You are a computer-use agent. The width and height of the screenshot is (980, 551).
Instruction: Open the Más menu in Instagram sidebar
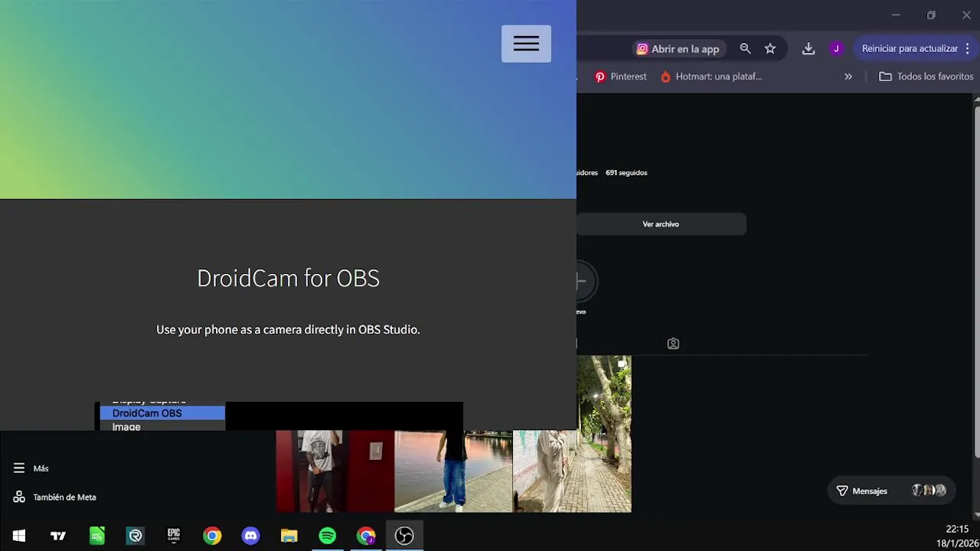[31, 468]
